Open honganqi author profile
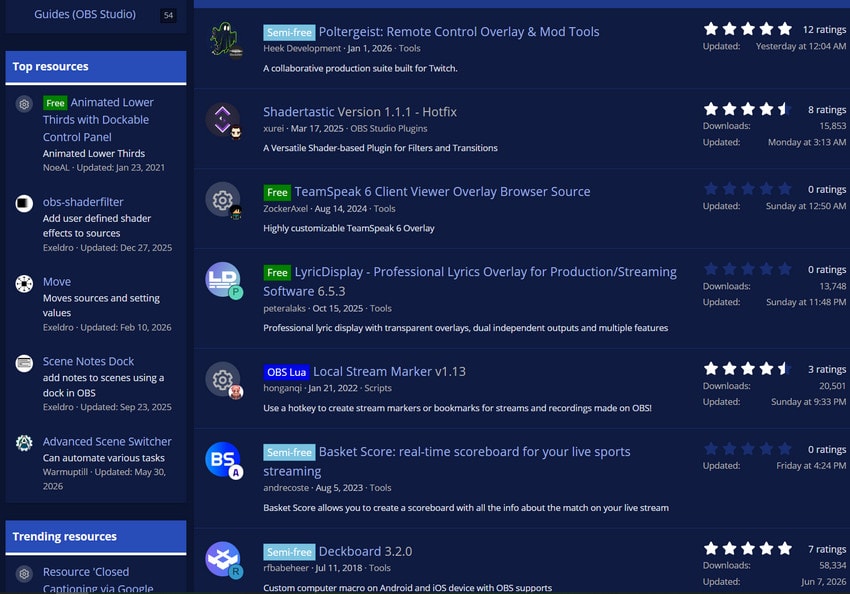Viewport: 850px width, 594px height. click(x=282, y=389)
